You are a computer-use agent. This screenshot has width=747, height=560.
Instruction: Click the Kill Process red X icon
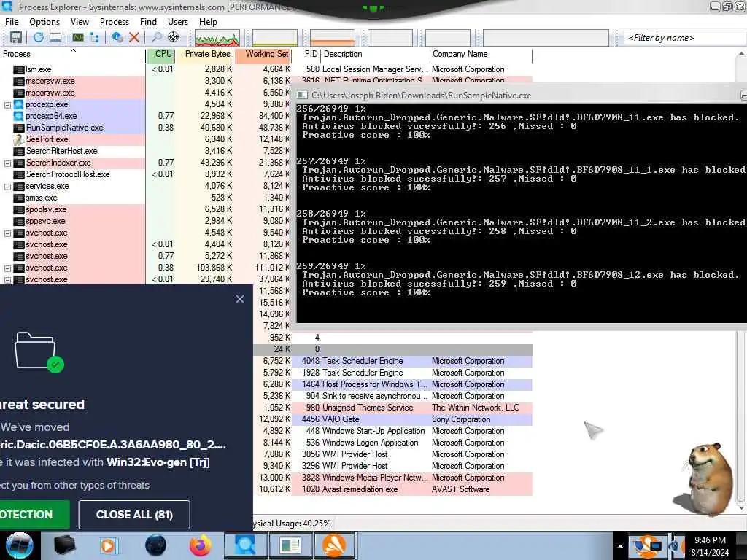[x=134, y=37]
